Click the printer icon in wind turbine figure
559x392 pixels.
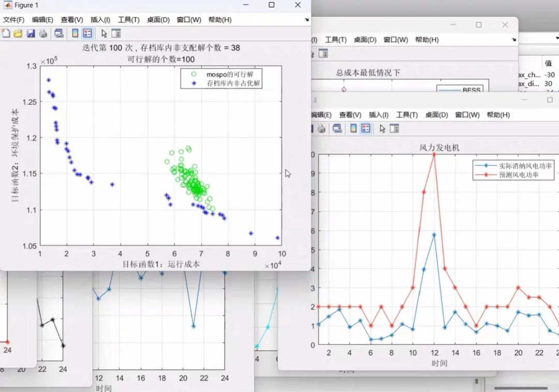coord(321,128)
